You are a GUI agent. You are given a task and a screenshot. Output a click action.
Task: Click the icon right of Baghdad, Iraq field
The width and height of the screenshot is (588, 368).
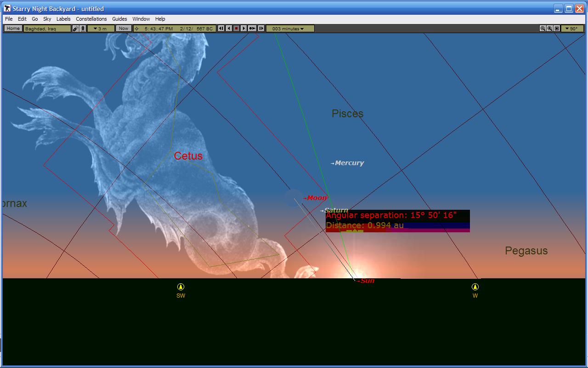click(76, 29)
